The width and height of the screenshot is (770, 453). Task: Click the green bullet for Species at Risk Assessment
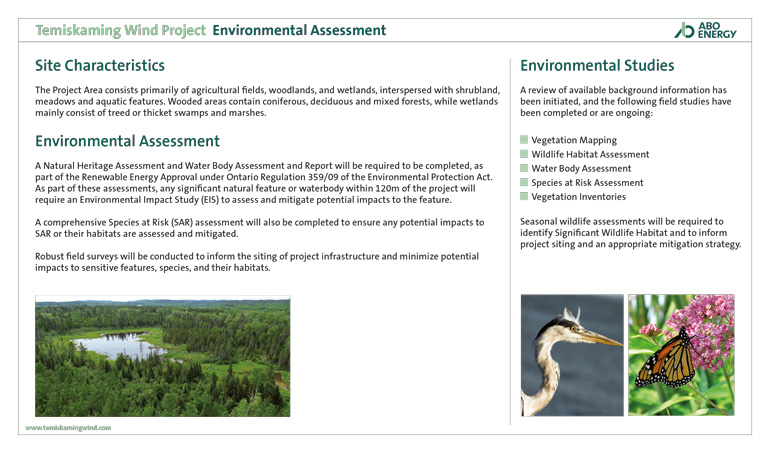tap(524, 183)
